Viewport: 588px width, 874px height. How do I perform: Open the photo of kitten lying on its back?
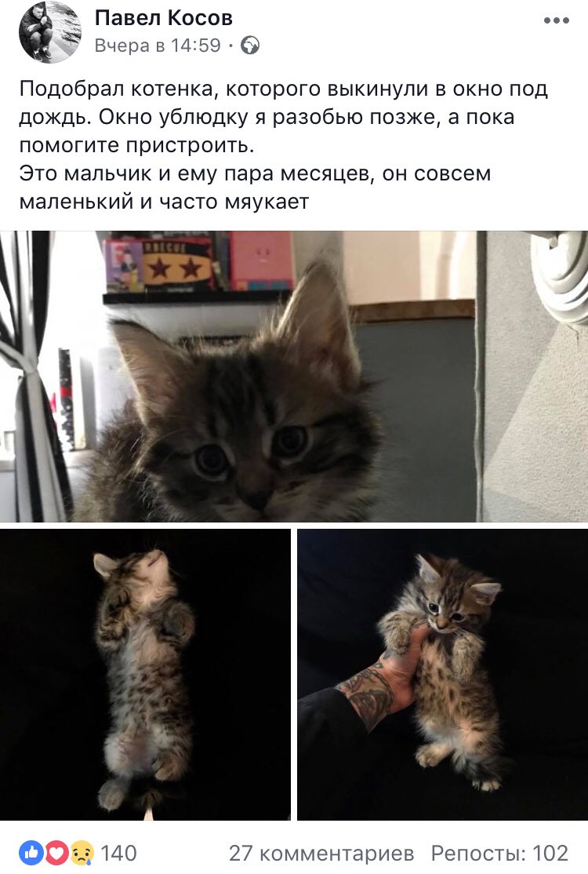coord(145,675)
